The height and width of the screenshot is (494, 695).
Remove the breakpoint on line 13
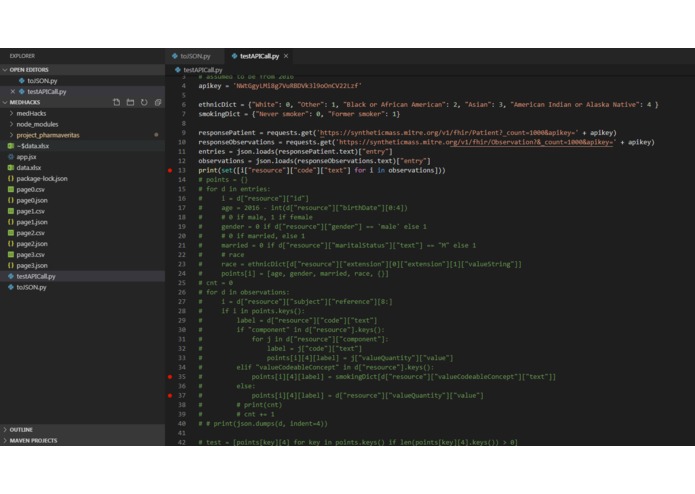(170, 170)
